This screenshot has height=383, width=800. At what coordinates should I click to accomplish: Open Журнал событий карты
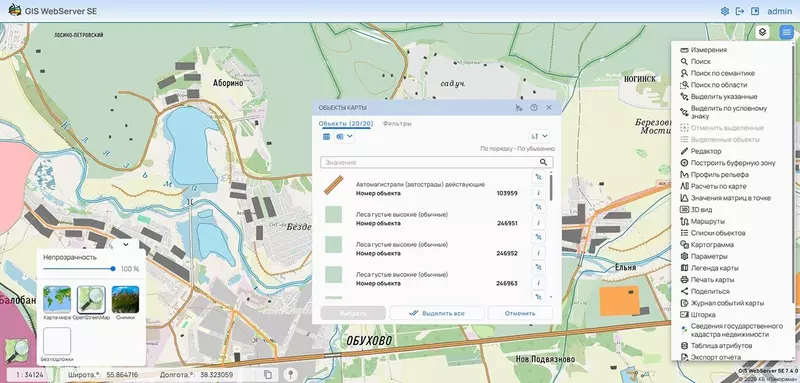tap(727, 303)
